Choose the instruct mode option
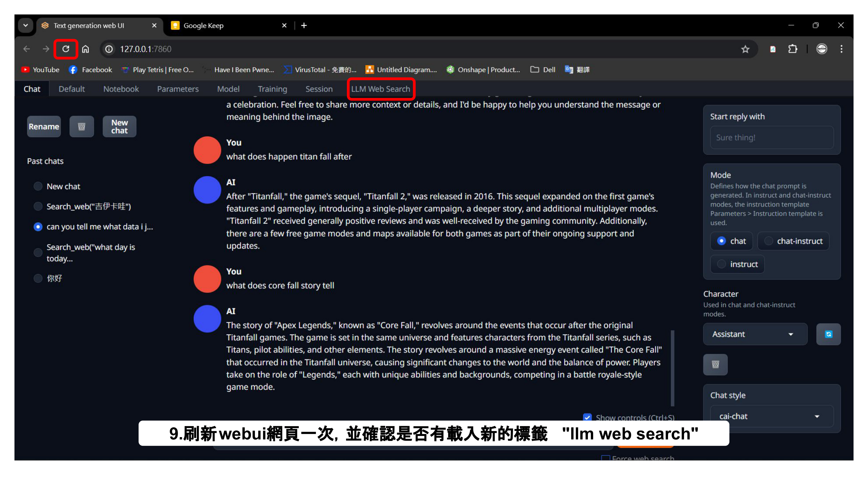Screen dimensions: 868x488 [x=737, y=264]
